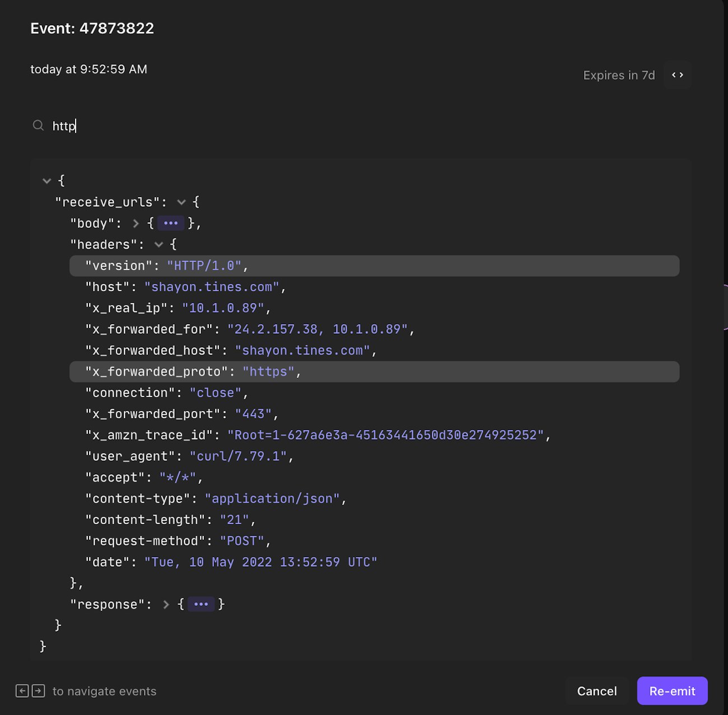
Task: Click the host value shayon.tines.com
Action: (x=212, y=287)
